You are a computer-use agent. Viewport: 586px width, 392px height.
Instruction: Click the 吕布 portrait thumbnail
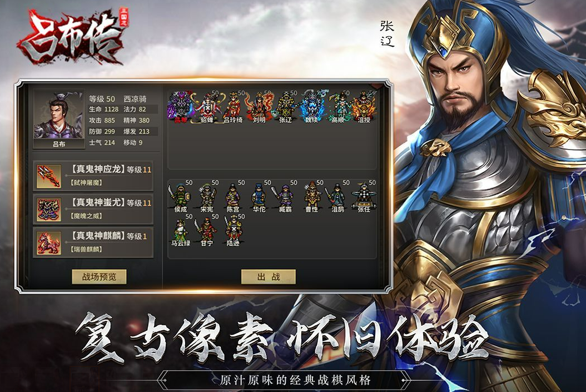[x=59, y=118]
